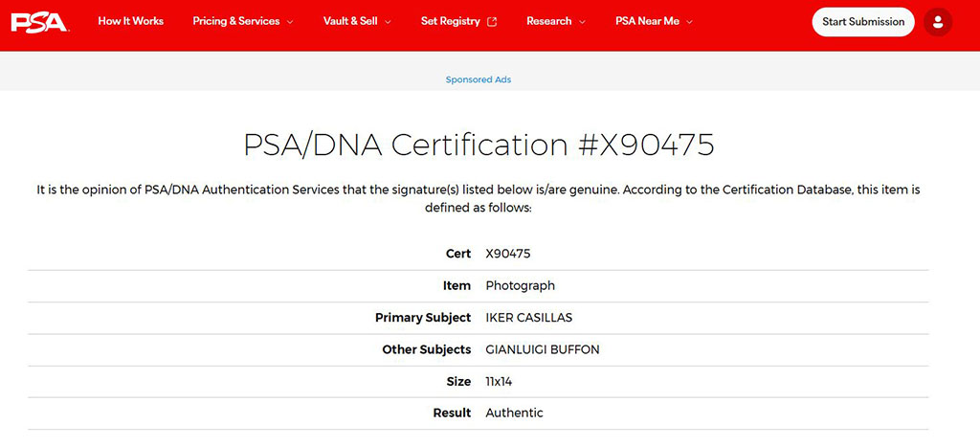Open the How It Works page

(130, 21)
